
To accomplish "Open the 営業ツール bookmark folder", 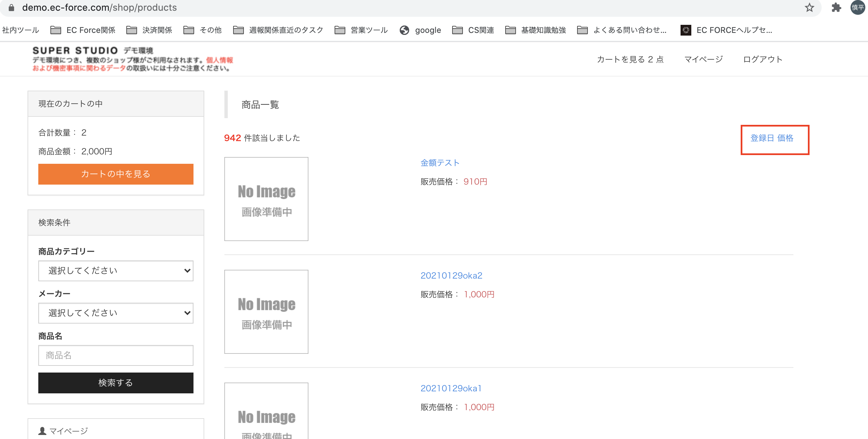I will click(x=361, y=30).
